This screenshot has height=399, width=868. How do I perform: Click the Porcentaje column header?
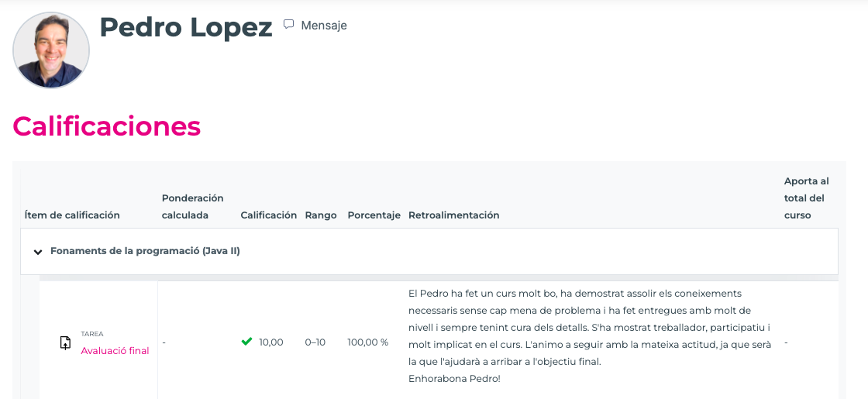pos(374,215)
